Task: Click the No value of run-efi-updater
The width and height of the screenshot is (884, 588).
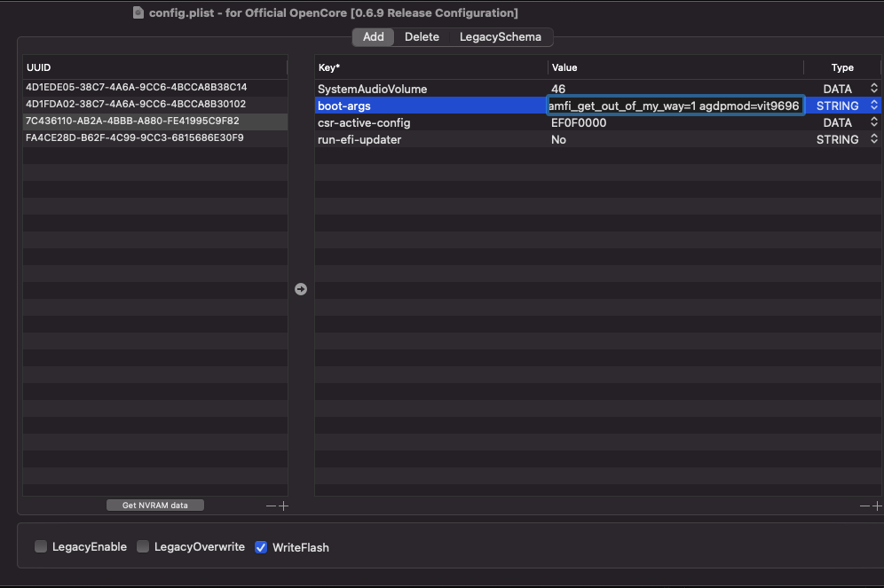Action: point(558,139)
